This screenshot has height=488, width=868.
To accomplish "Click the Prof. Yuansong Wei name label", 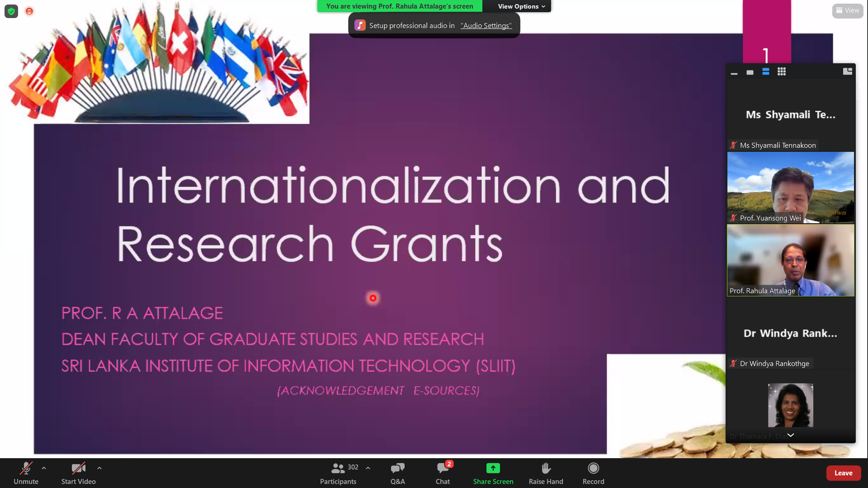I will pyautogui.click(x=770, y=218).
